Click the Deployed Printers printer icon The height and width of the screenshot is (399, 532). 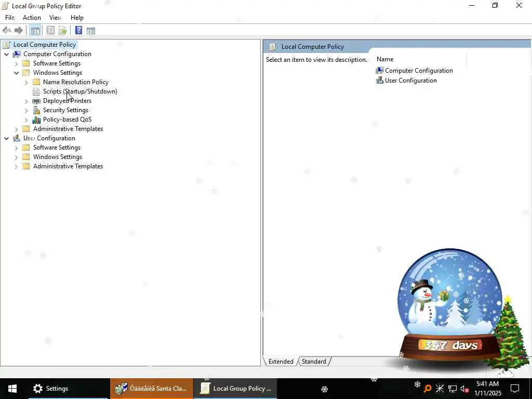click(36, 101)
